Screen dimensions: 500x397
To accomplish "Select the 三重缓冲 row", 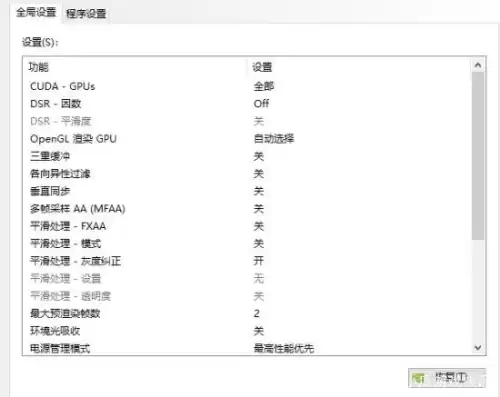I will coord(247,156).
